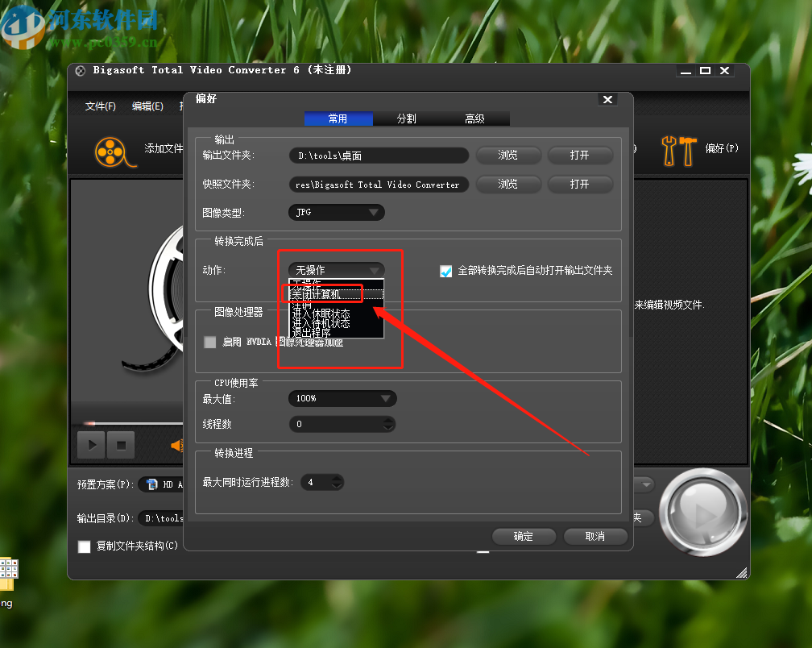Click the small app icon in the taskbar corner
Screen dimensions: 812x648
[x=9, y=574]
